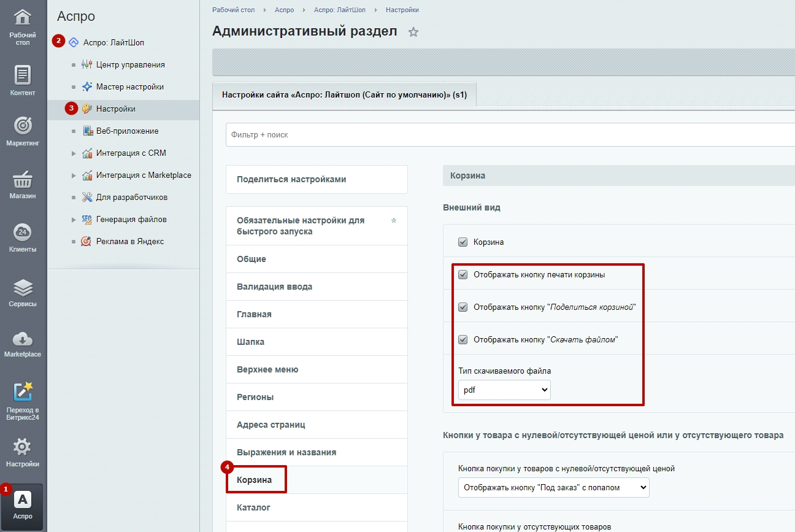This screenshot has height=532, width=795.
Task: Open the zero-price purchase button dropdown
Action: pos(553,487)
